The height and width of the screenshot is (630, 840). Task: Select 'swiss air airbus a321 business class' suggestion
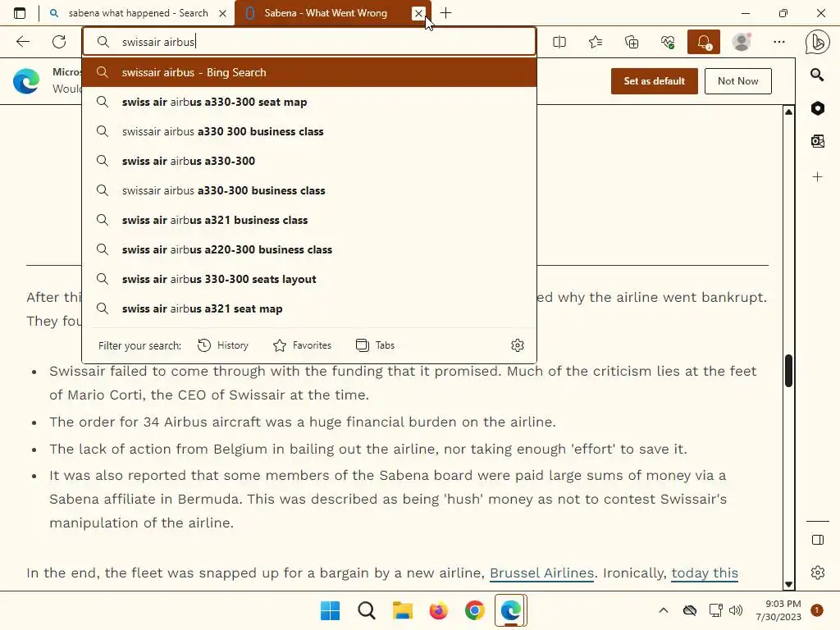point(309,220)
